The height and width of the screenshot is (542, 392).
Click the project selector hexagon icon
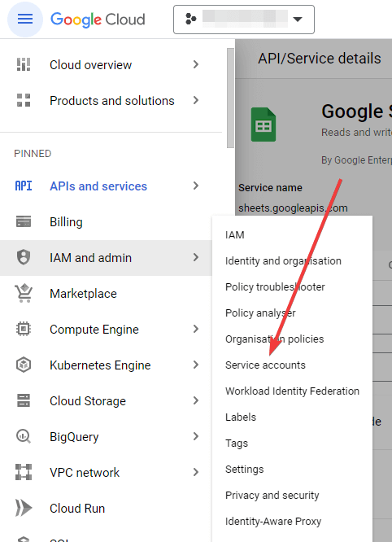click(191, 19)
